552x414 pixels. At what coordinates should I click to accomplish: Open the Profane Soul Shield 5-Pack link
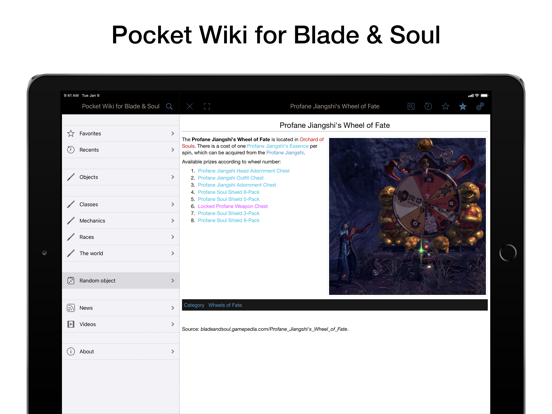(228, 199)
